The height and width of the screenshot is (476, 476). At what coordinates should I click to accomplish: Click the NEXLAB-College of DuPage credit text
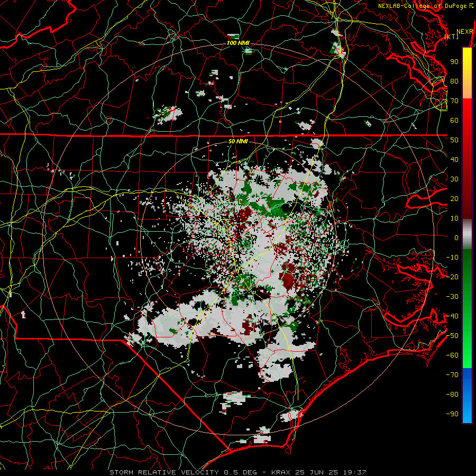(x=424, y=6)
